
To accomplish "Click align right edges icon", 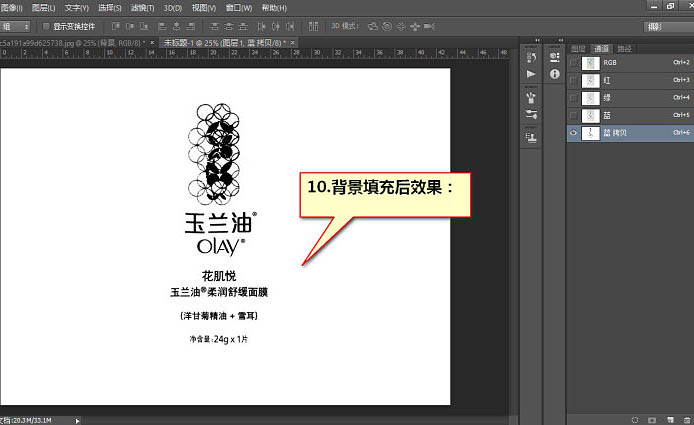I will coord(191,27).
